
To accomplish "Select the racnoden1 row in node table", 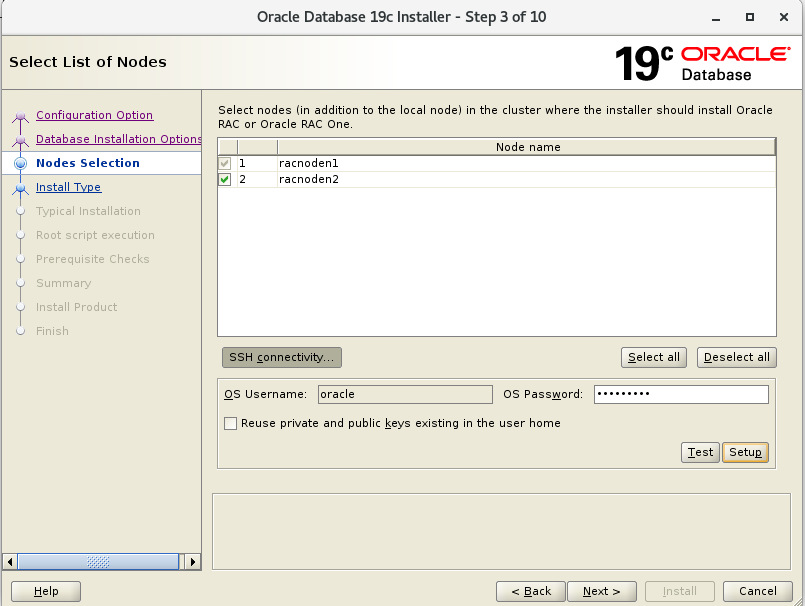I will [x=496, y=163].
